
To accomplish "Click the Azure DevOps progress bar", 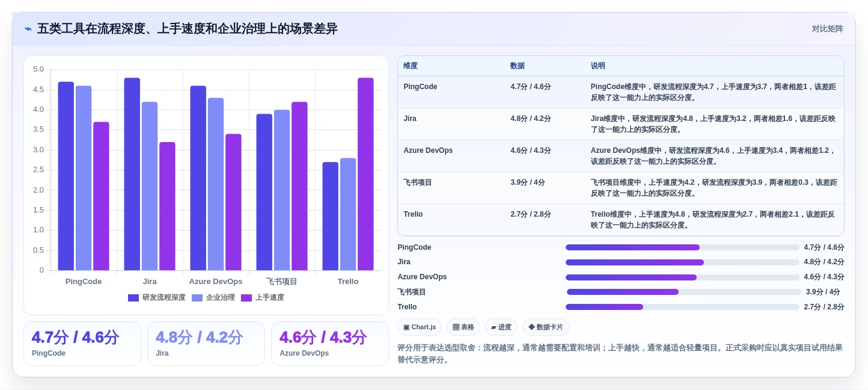I will pyautogui.click(x=682, y=277).
